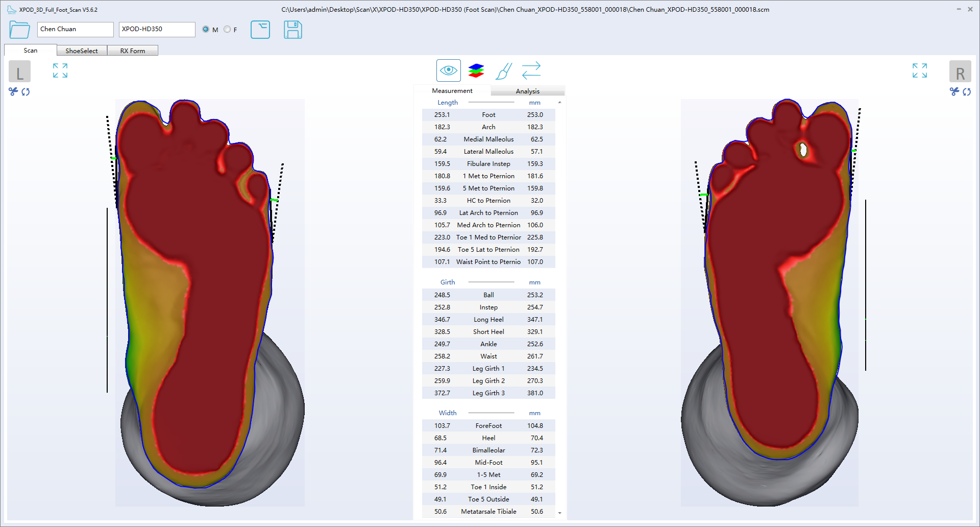
Task: Switch to the ShoeSelect tab
Action: point(82,51)
